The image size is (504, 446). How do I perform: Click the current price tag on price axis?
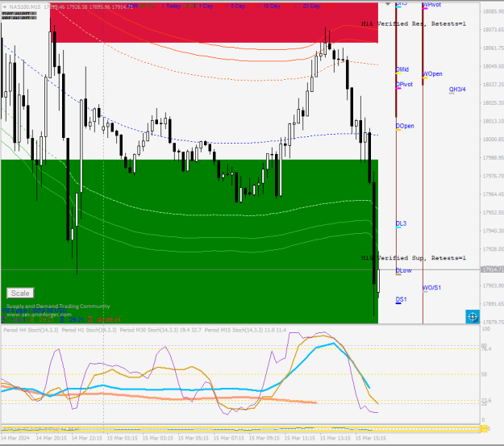click(492, 269)
